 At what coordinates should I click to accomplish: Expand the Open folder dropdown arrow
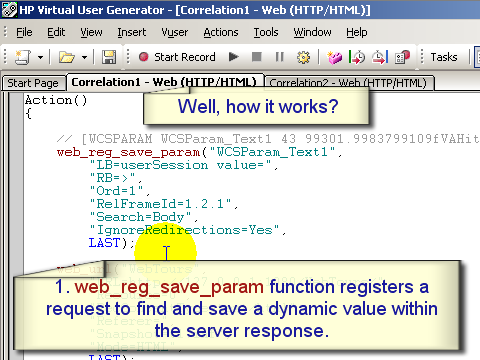(x=84, y=57)
